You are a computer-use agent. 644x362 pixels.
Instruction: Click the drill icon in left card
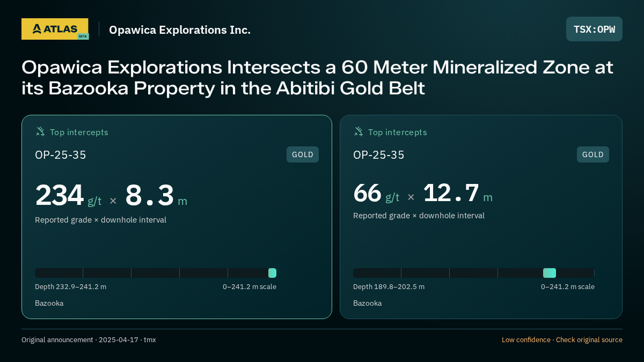tap(40, 131)
